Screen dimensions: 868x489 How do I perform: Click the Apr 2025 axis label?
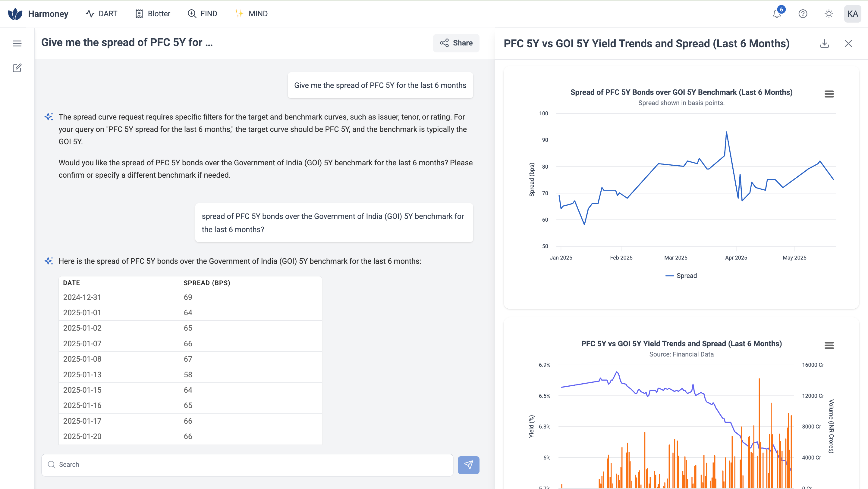coord(736,258)
